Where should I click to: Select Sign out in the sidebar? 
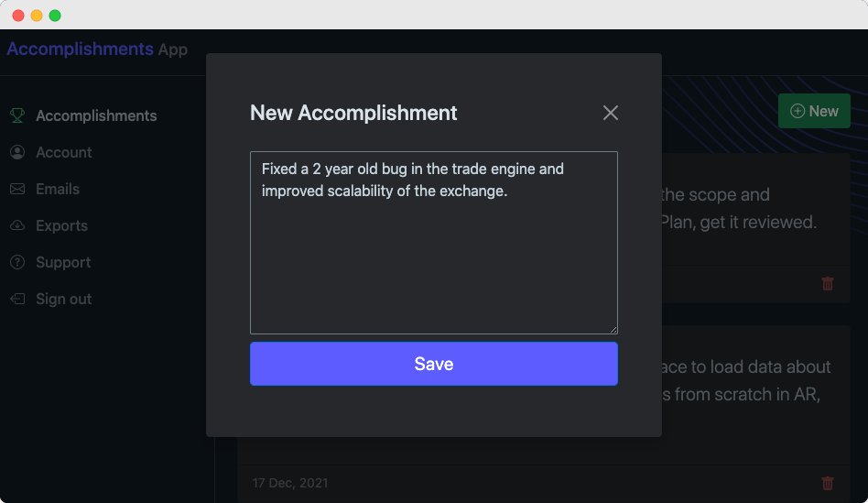[x=63, y=299]
